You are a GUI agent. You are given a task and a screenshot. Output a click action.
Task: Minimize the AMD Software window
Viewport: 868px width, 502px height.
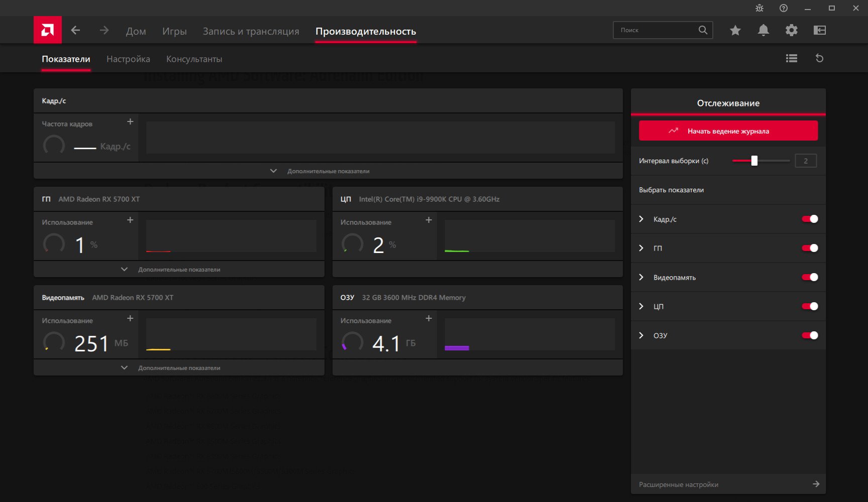(x=808, y=8)
